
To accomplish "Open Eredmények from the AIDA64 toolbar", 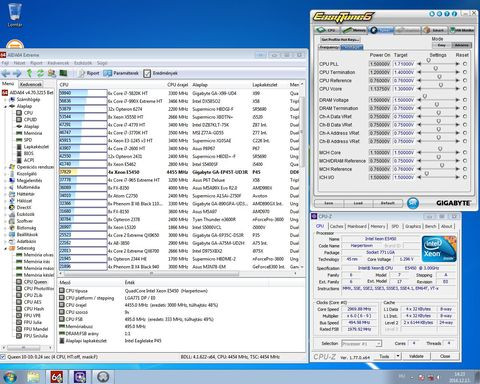I will click(x=161, y=73).
